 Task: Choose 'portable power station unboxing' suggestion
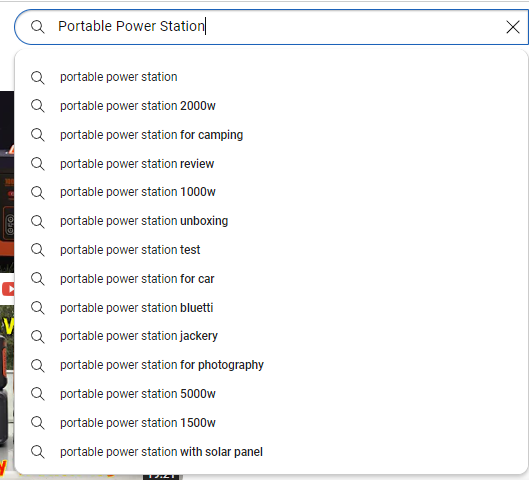271,221
